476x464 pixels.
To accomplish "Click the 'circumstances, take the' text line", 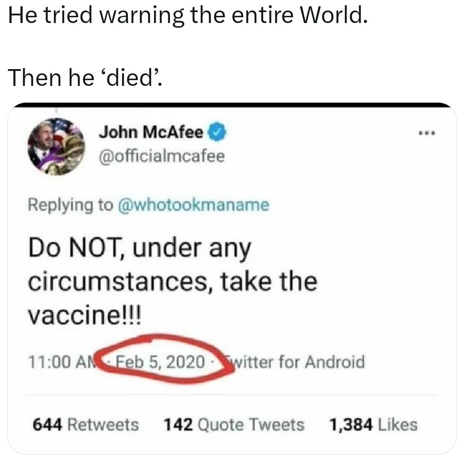I will pos(172,282).
